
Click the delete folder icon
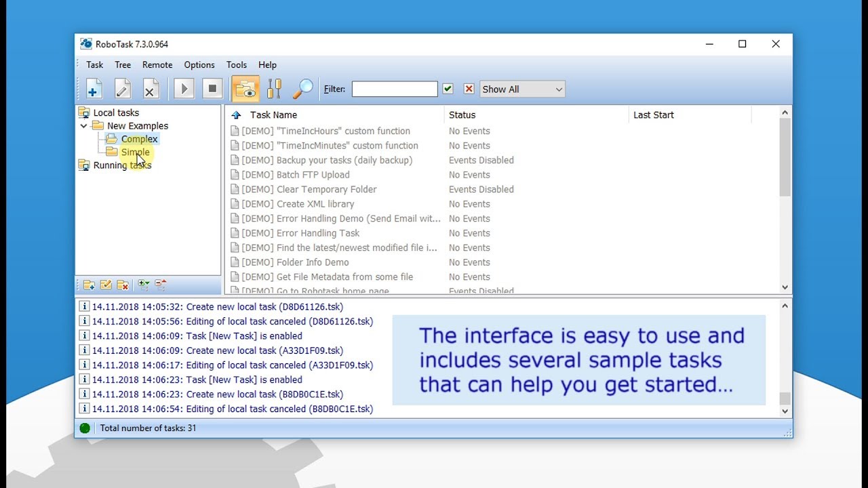pos(123,285)
